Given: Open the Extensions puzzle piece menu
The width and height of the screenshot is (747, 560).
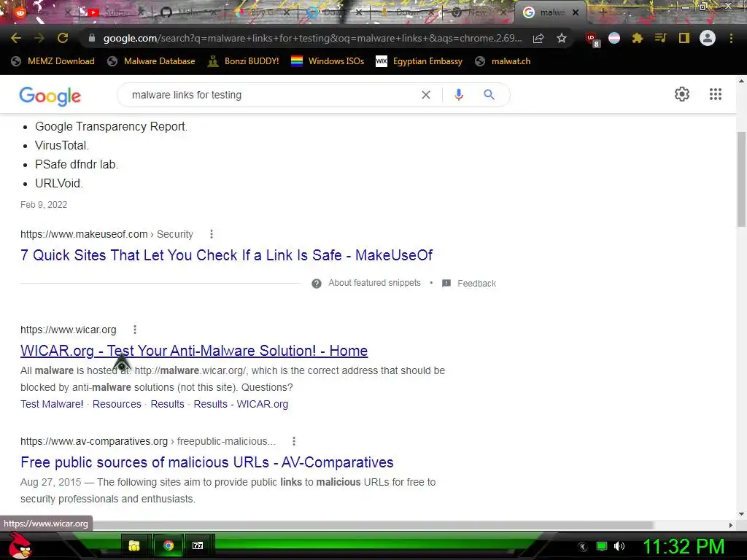Looking at the screenshot, I should 638,38.
